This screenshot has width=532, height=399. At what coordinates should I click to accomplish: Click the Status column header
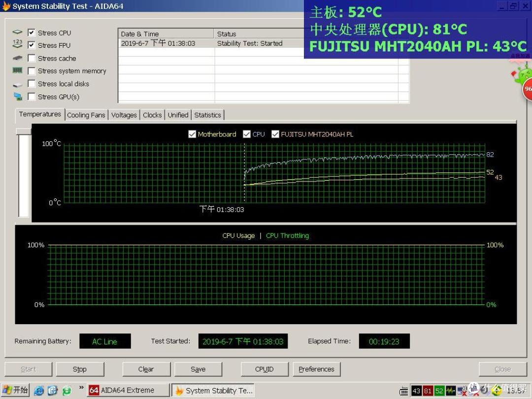point(259,33)
